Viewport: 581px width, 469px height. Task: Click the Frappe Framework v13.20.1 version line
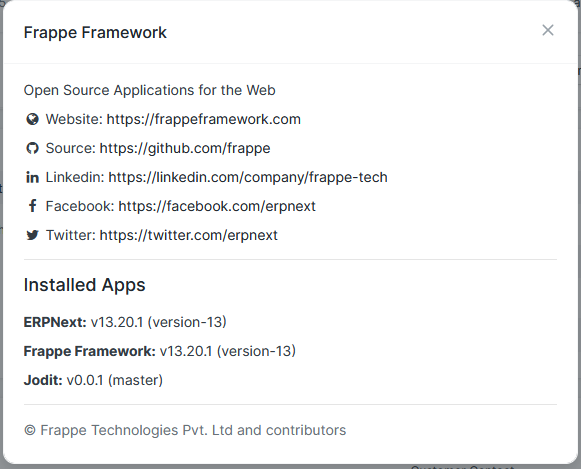click(x=160, y=351)
